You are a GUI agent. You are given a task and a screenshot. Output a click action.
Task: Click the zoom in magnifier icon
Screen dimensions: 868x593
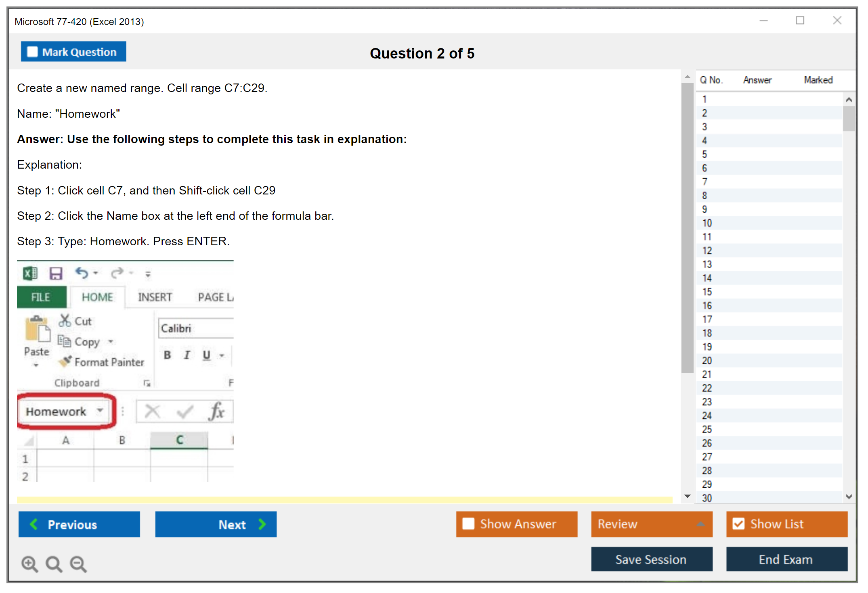point(29,564)
